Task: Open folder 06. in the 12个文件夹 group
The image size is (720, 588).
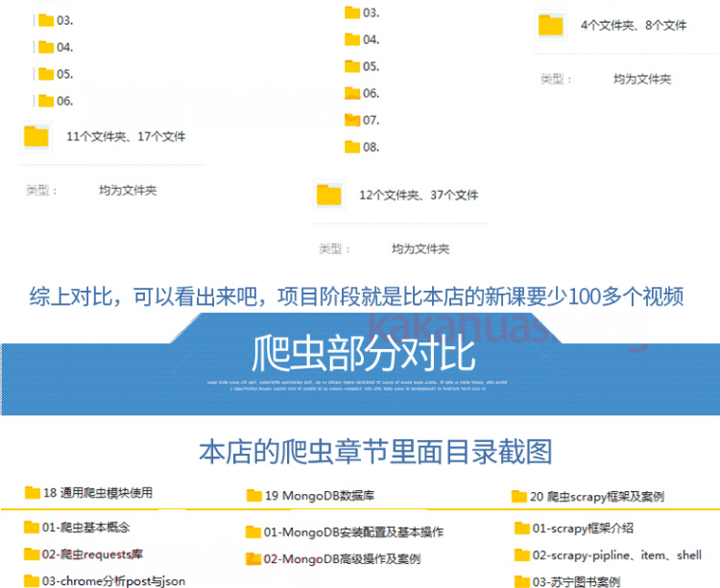Action: [x=362, y=93]
